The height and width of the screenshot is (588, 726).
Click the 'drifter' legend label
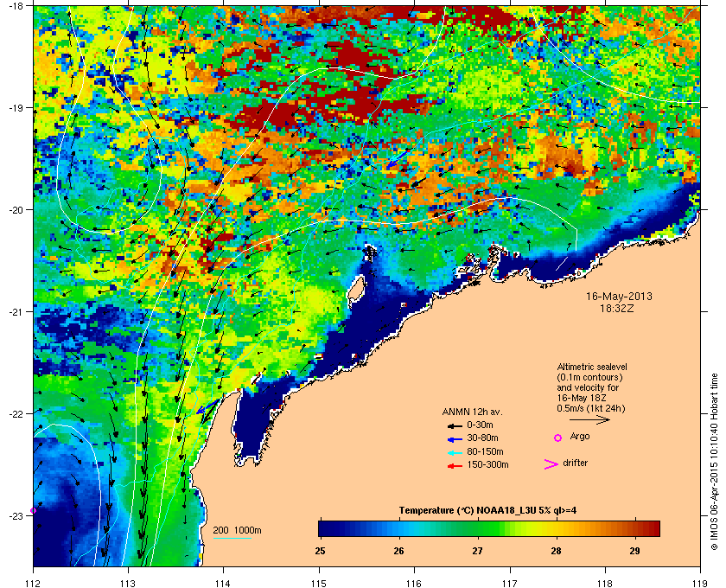point(576,463)
